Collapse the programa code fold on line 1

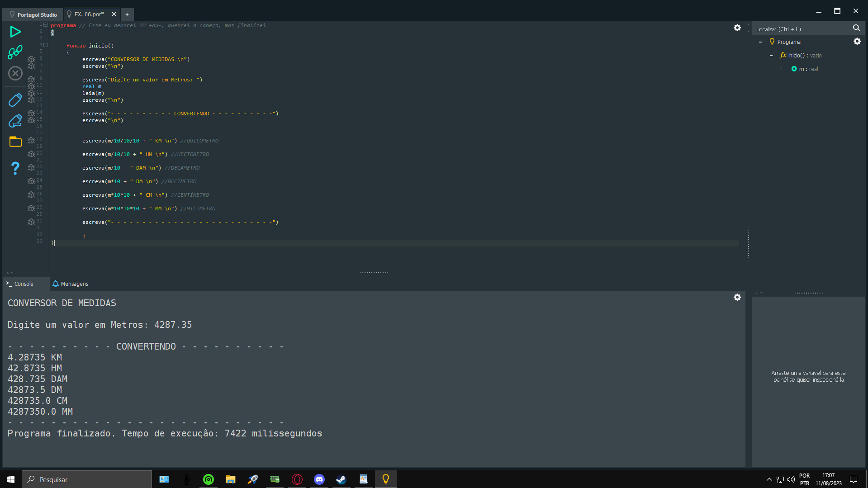click(46, 25)
